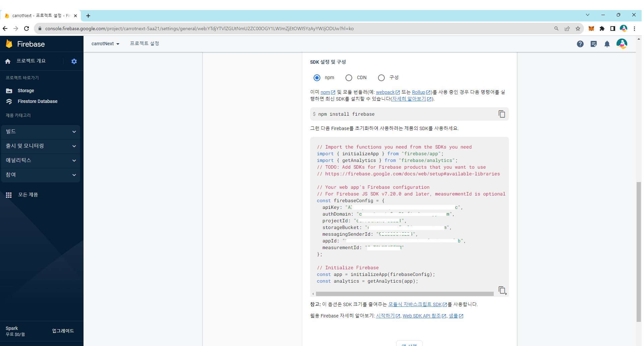View site information lock icon
The width and height of the screenshot is (644, 346).
pyautogui.click(x=40, y=28)
